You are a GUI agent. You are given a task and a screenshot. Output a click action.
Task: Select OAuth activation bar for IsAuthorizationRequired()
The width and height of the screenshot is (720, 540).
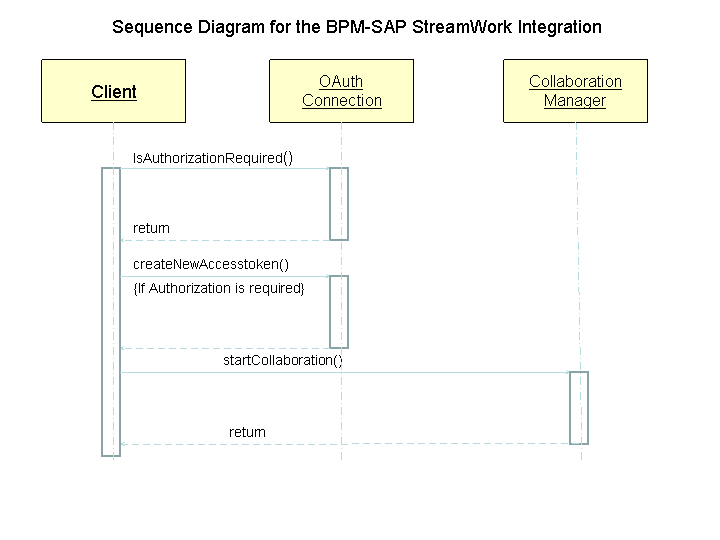pos(339,203)
